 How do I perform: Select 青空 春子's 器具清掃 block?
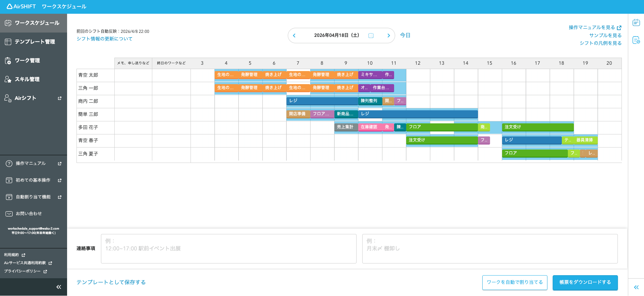(586, 140)
